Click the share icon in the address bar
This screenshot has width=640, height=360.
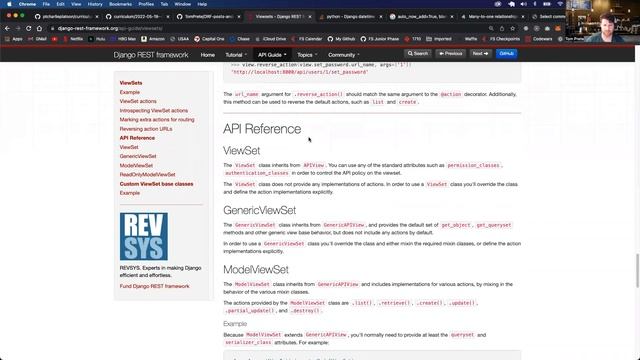(502, 29)
